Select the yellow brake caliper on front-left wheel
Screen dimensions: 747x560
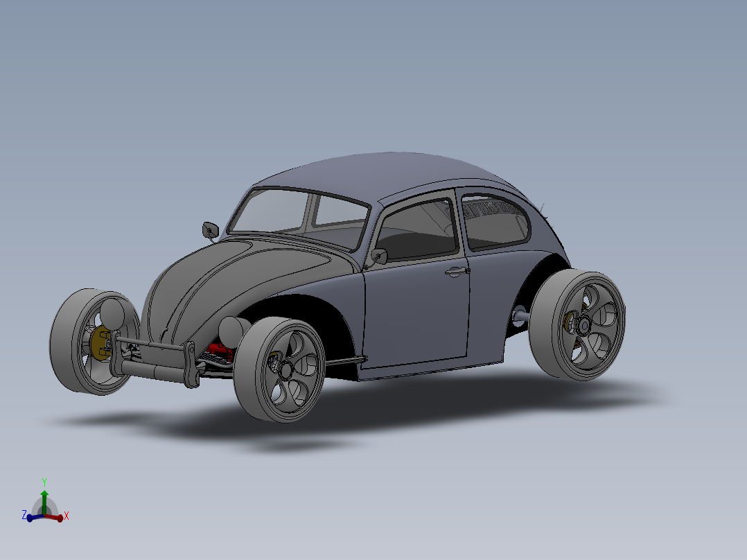point(100,344)
